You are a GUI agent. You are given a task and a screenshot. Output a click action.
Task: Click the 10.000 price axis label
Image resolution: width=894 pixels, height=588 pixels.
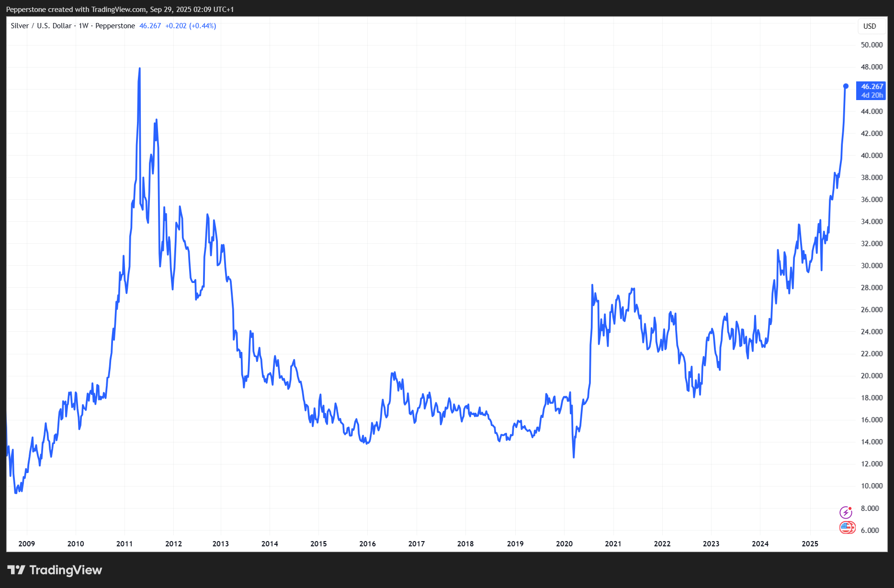(871, 486)
